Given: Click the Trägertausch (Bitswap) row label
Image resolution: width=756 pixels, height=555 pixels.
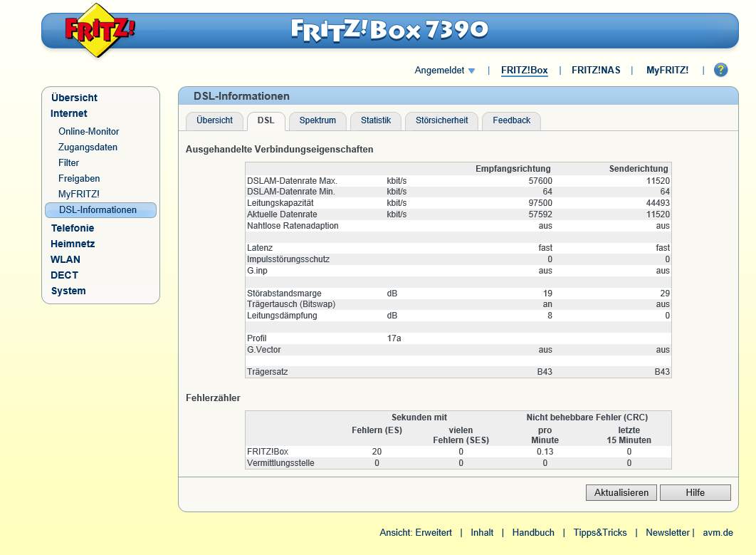Looking at the screenshot, I should (x=291, y=304).
